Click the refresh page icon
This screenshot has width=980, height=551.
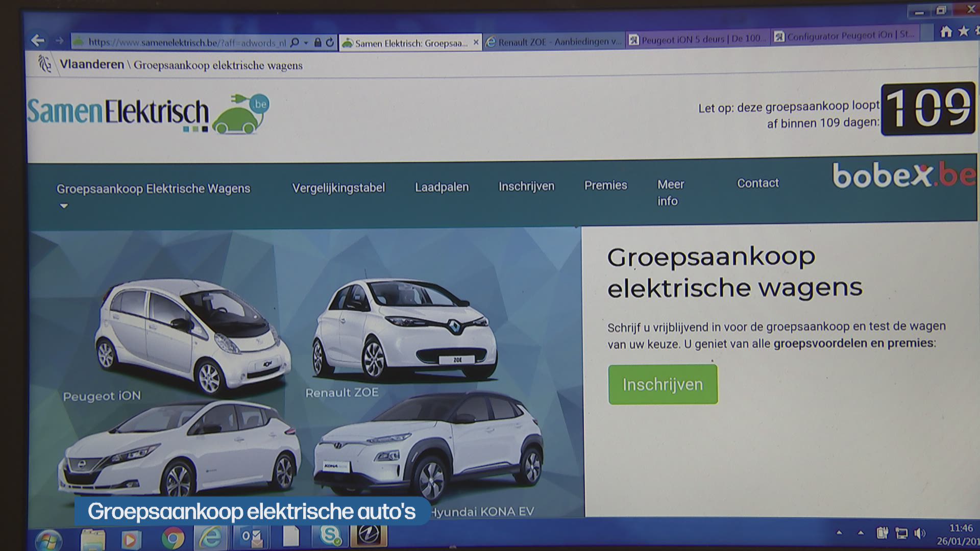(330, 42)
